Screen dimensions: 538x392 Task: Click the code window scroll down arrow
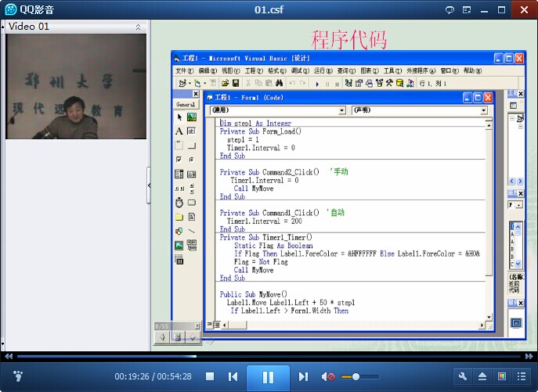coord(489,317)
